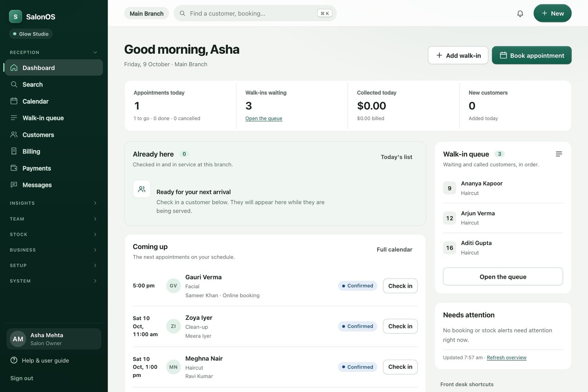Image resolution: width=588 pixels, height=392 pixels.
Task: Click the Billing receipt icon in sidebar
Action: [14, 151]
